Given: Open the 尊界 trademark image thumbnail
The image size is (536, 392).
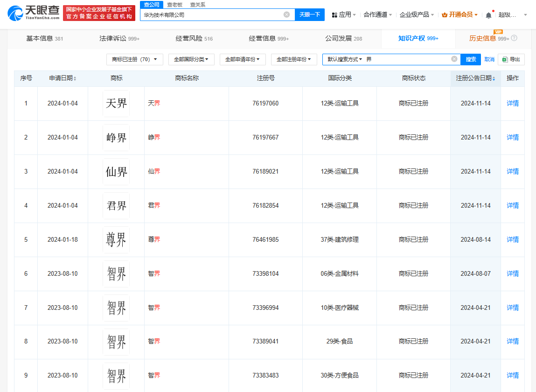Looking at the screenshot, I should point(116,240).
